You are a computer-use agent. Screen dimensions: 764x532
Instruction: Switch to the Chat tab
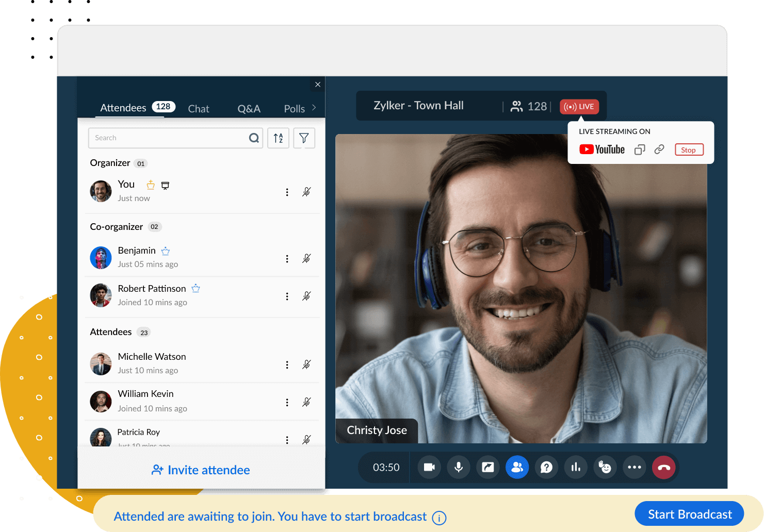click(x=199, y=109)
